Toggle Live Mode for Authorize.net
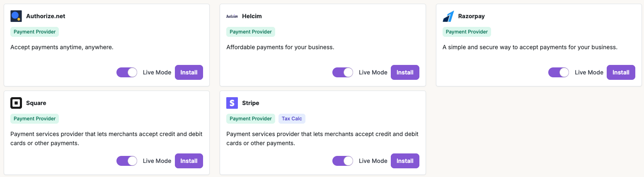The height and width of the screenshot is (177, 644). click(127, 72)
